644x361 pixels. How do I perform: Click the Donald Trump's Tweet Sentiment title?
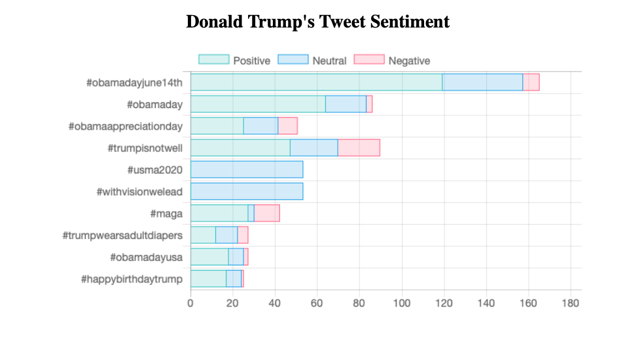(x=318, y=22)
